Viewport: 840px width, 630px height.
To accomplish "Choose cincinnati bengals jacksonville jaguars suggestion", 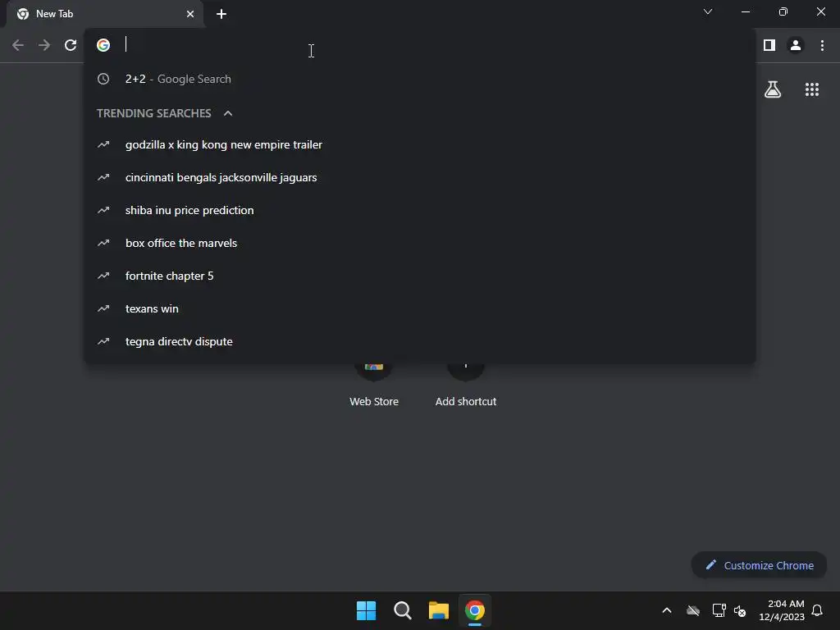I will (x=420, y=177).
